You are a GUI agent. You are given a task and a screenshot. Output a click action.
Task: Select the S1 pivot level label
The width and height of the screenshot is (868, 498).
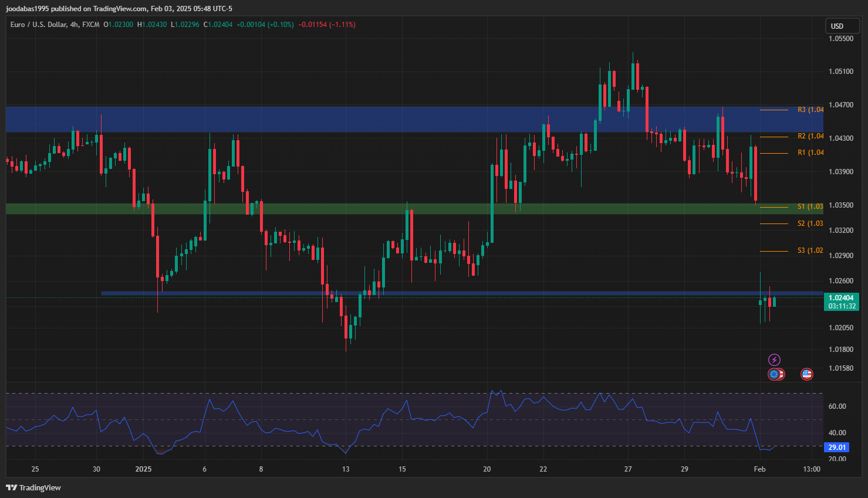tap(810, 206)
